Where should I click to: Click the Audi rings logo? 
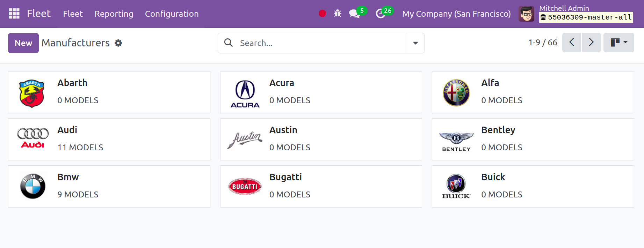pyautogui.click(x=33, y=138)
